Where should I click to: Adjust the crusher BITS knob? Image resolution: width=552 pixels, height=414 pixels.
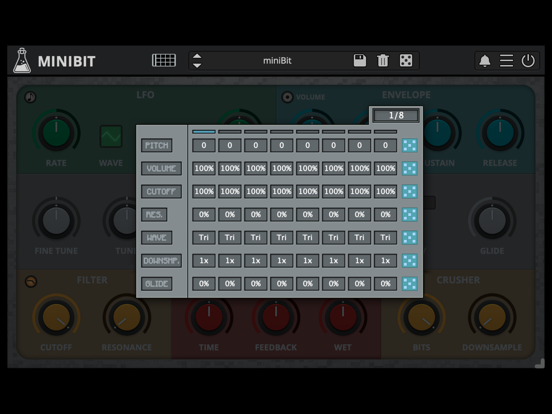click(x=421, y=318)
